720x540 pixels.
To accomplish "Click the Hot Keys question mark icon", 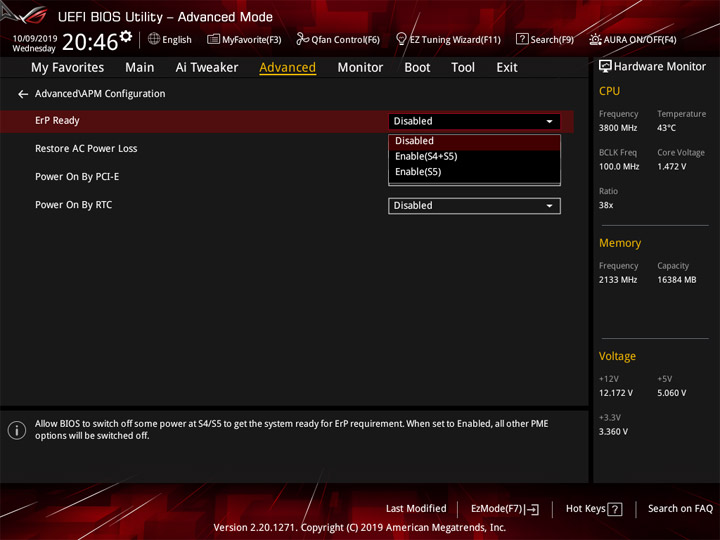I will pyautogui.click(x=614, y=509).
